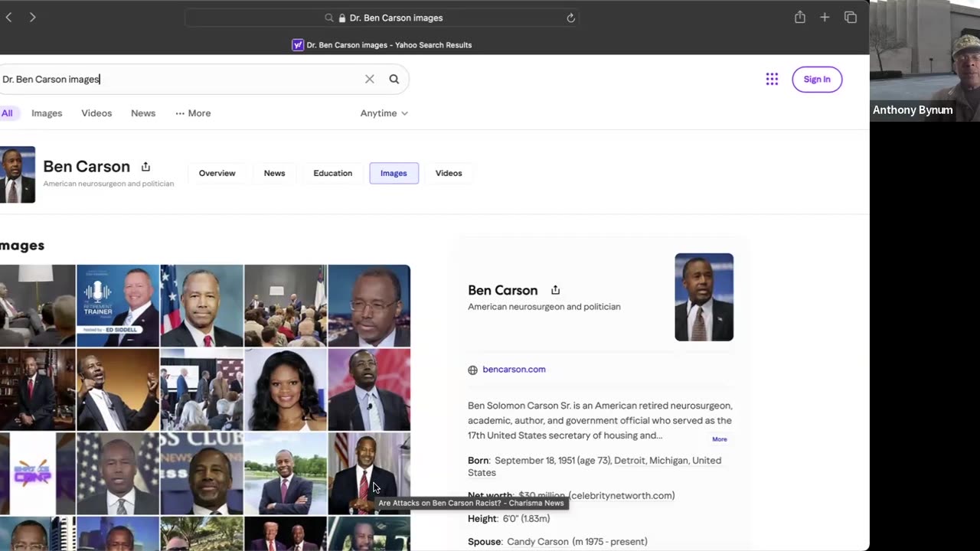Click the Yahoo favicon on the tab title
The height and width of the screenshot is (551, 980).
[298, 45]
